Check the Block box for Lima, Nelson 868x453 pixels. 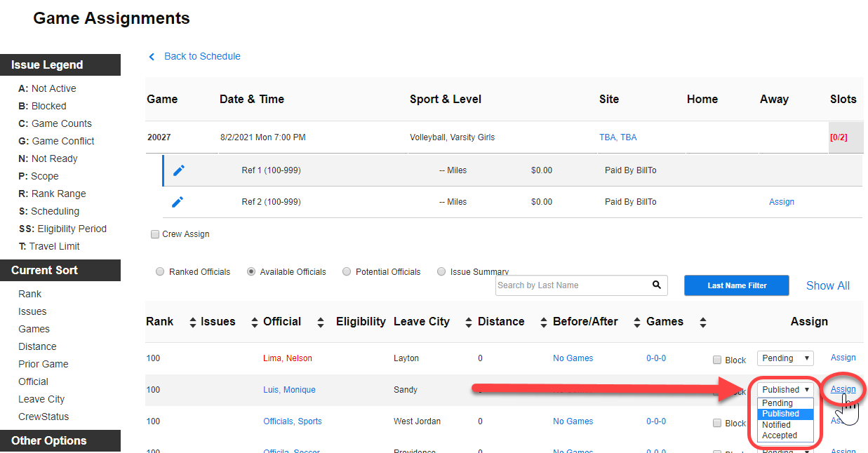[717, 360]
